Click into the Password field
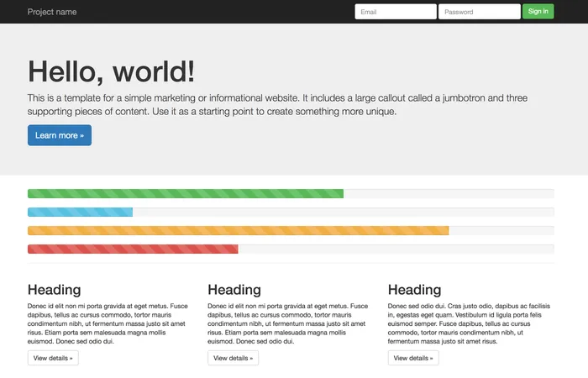Image resolution: width=588 pixels, height=378 pixels. pyautogui.click(x=479, y=12)
